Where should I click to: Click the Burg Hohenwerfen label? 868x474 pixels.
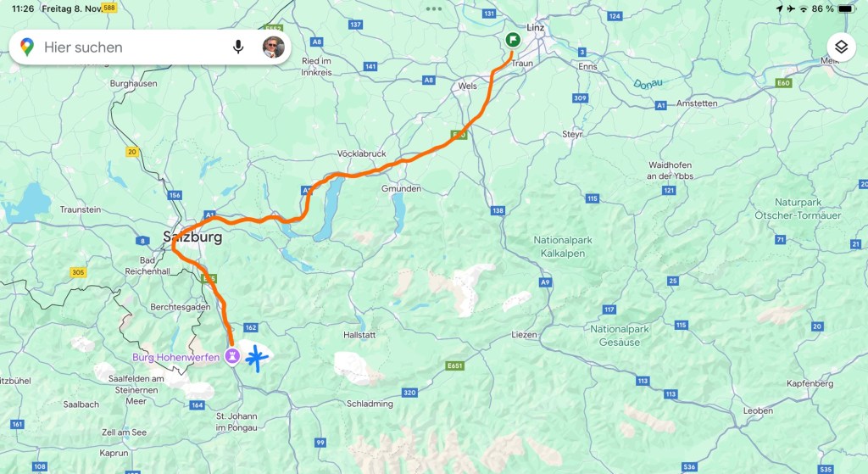tap(176, 357)
